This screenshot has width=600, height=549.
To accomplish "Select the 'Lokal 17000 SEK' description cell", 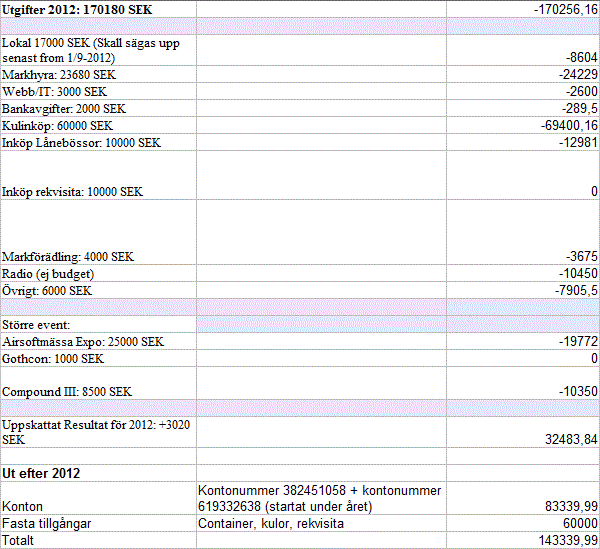I will pos(98,51).
